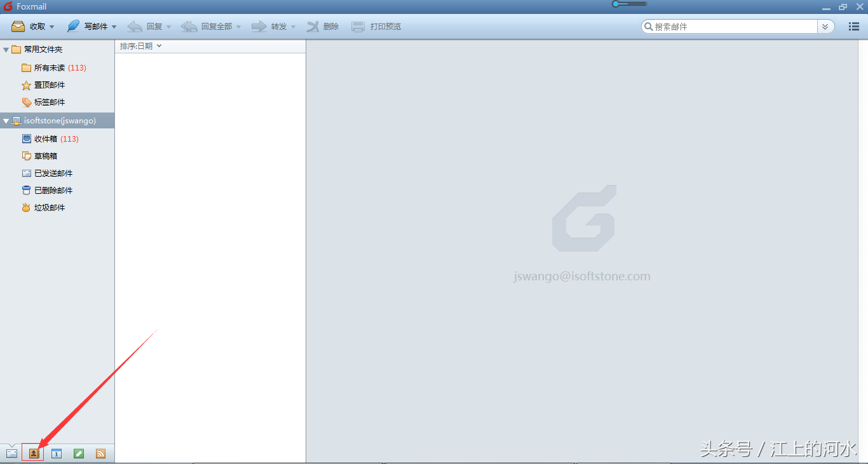Click the slider in the title bar

coord(629,4)
